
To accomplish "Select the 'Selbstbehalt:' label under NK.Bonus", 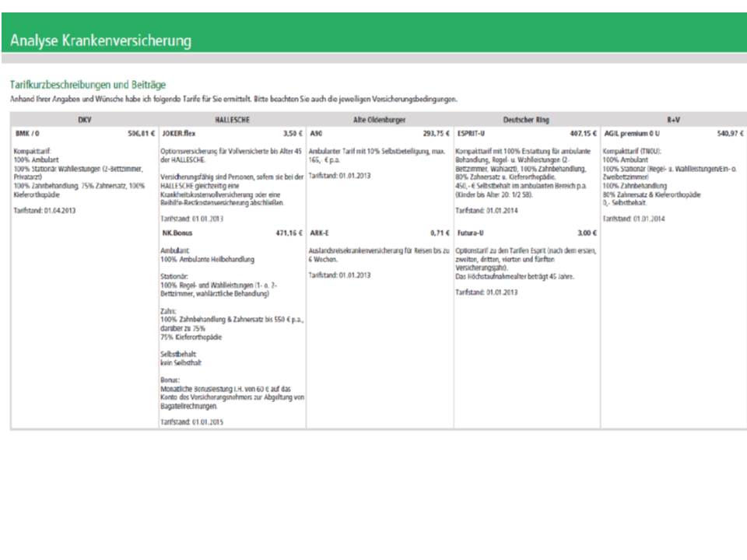I will point(178,355).
